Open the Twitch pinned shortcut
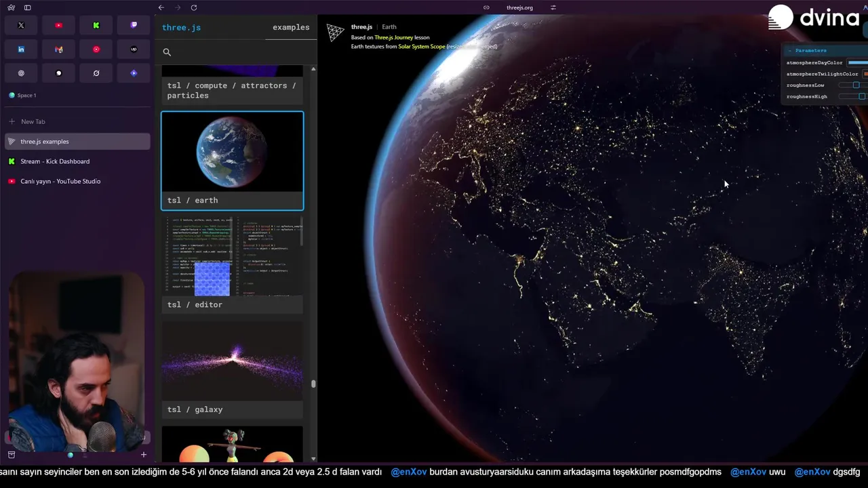Image resolution: width=868 pixels, height=488 pixels. 134,25
